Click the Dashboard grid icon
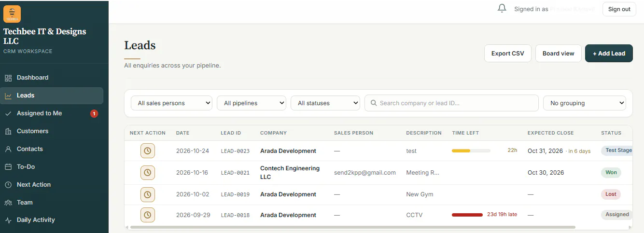Viewport: 644px width, 233px height. point(8,78)
